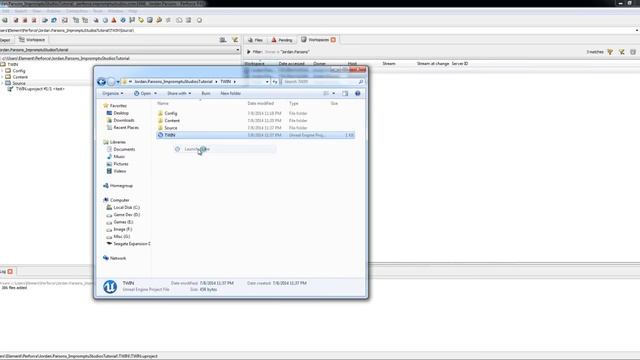This screenshot has width=640, height=360.
Task: Click Documents under Libraries in Explorer
Action: [x=121, y=149]
